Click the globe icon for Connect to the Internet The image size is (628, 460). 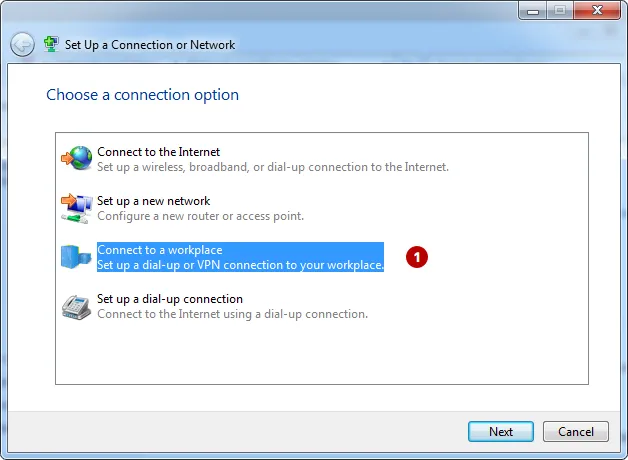76,158
